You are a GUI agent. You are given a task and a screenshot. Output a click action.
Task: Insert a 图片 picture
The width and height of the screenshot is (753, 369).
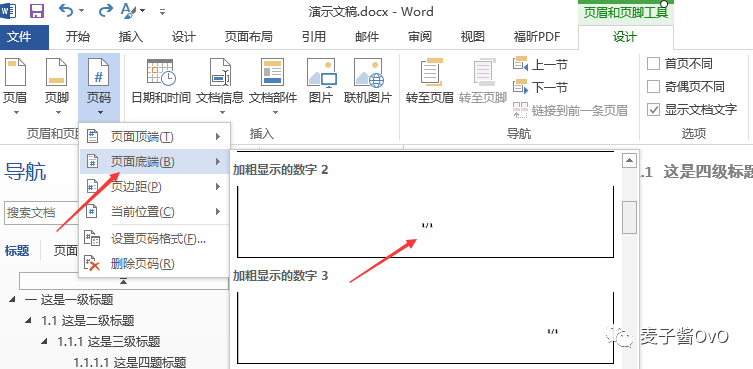click(321, 82)
